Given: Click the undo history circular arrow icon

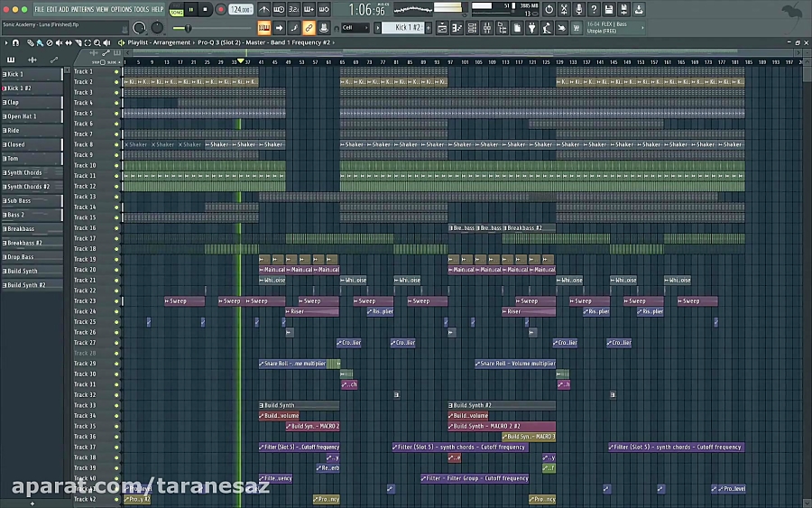Looking at the screenshot, I should pos(549,9).
